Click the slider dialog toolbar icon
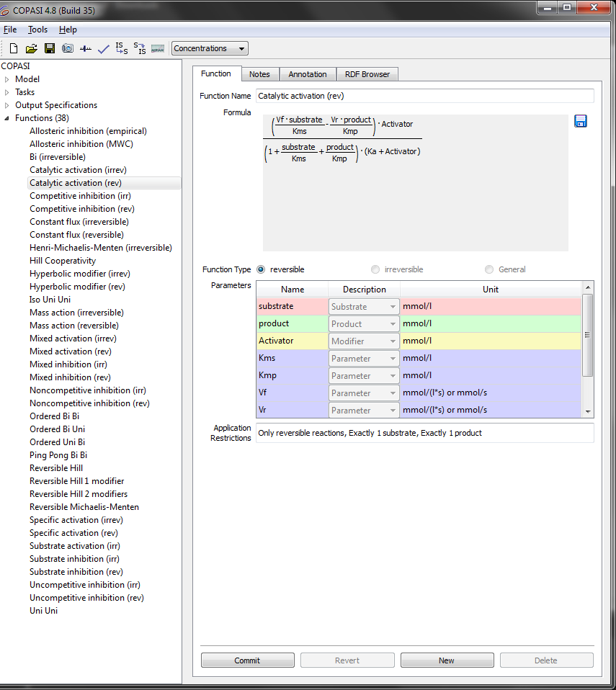616x690 pixels. pos(86,48)
